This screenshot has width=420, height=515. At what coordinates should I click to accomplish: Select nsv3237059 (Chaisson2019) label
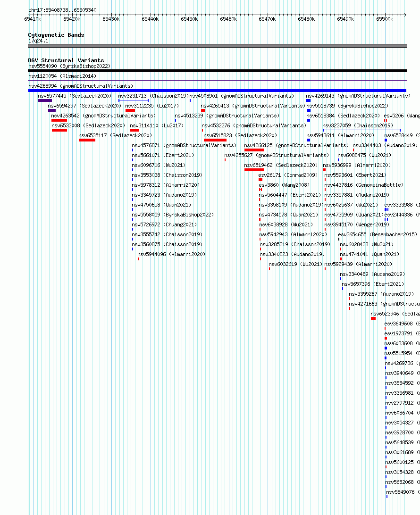358,125
